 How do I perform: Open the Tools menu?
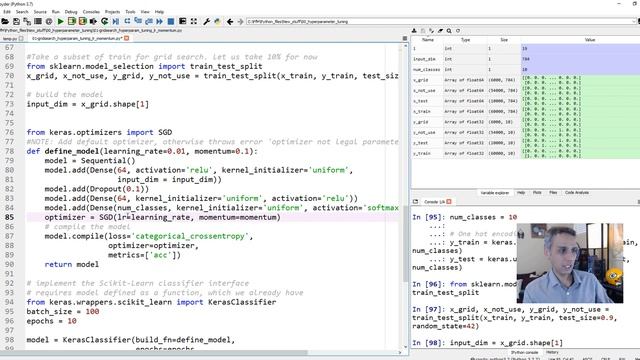130,12
